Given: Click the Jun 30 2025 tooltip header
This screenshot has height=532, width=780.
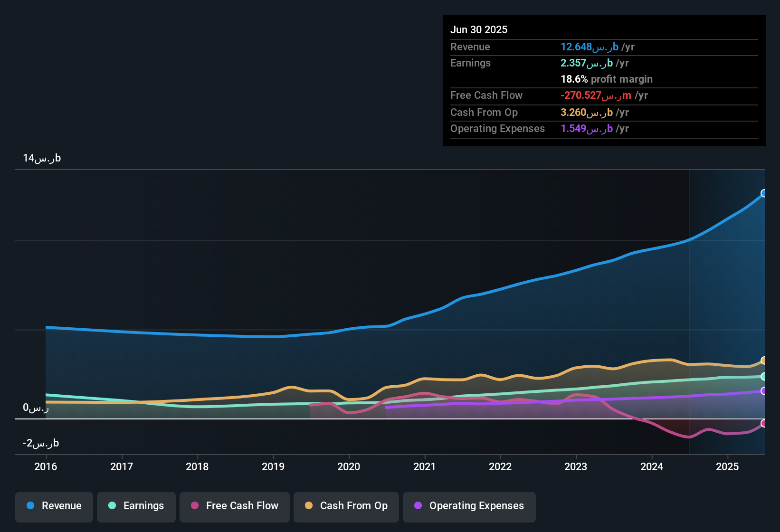Looking at the screenshot, I should click(x=479, y=29).
